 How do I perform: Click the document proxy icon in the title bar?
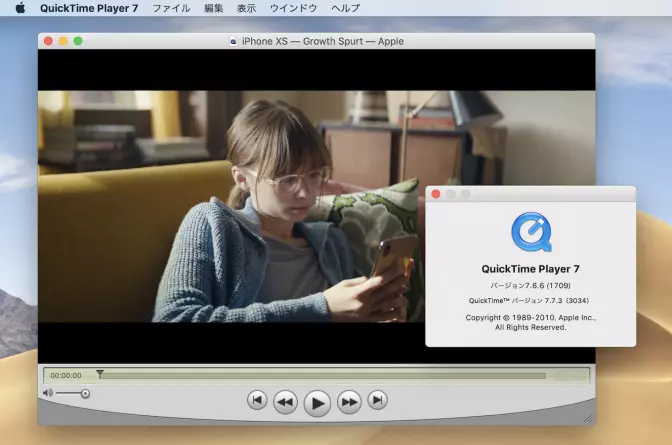pos(233,41)
